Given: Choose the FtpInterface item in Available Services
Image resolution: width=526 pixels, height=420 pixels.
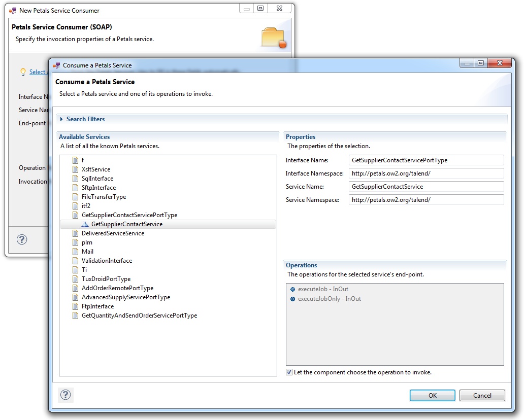Looking at the screenshot, I should 97,306.
